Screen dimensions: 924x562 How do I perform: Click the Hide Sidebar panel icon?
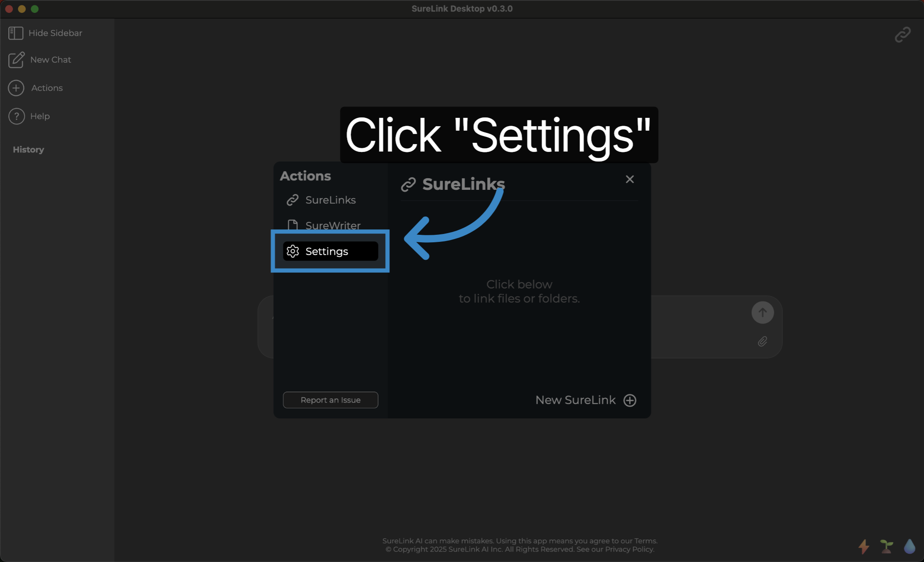[16, 33]
